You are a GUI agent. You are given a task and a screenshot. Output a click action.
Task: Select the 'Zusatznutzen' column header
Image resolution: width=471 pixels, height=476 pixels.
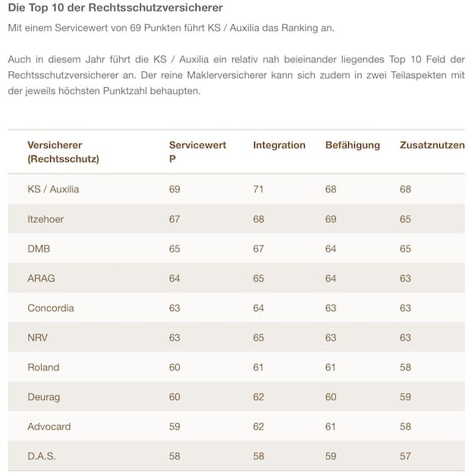click(432, 145)
